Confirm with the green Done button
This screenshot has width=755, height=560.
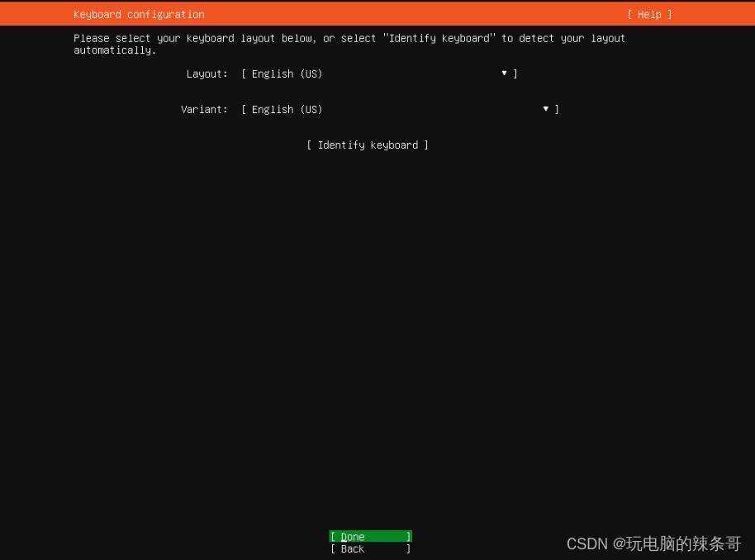[x=370, y=537]
